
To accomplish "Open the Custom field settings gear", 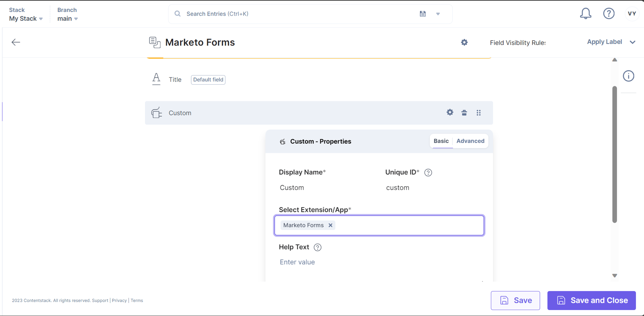I will point(450,113).
